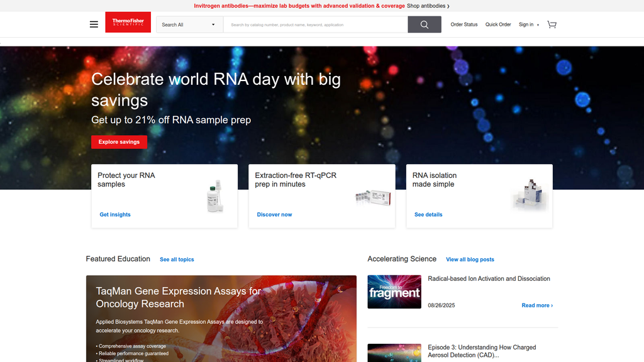The image size is (644, 362).
Task: Open the Order Status page
Action: (x=464, y=25)
